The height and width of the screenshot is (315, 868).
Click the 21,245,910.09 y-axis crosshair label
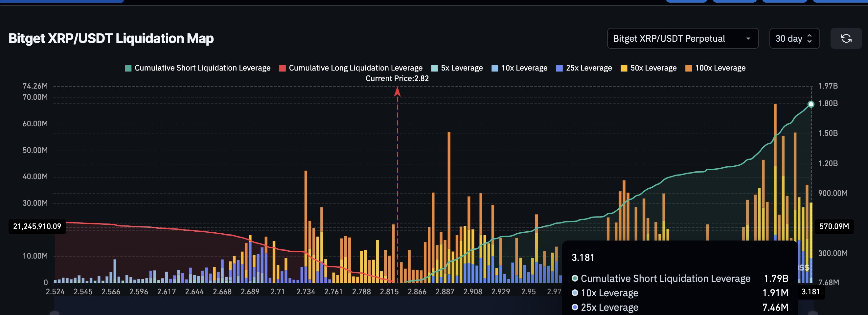pyautogui.click(x=37, y=226)
